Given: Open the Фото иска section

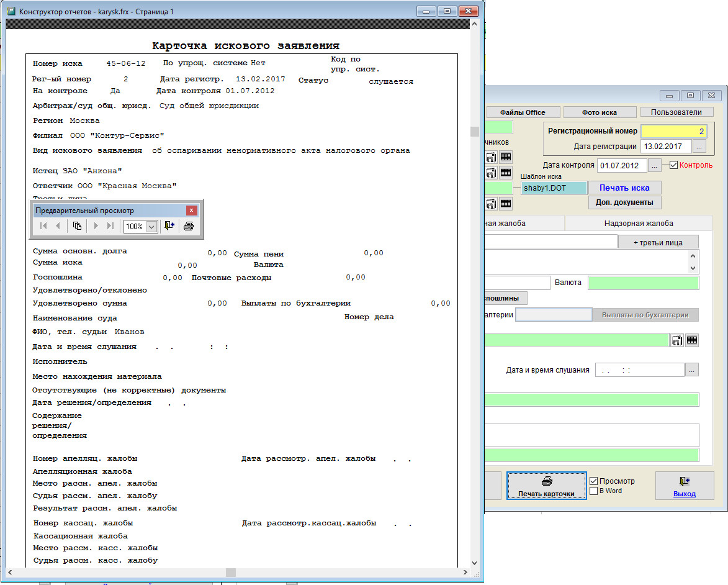Looking at the screenshot, I should 599,112.
